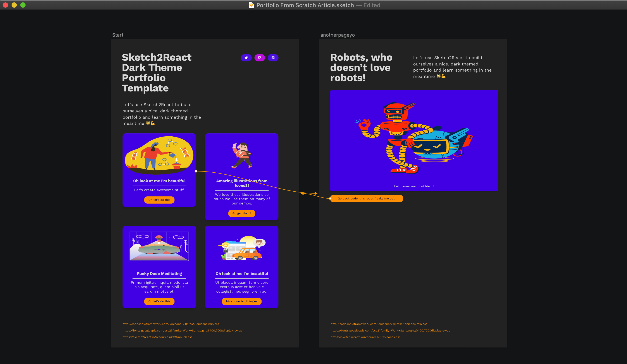Click 'Go back dude, this robot freaks me out!'

tap(367, 198)
